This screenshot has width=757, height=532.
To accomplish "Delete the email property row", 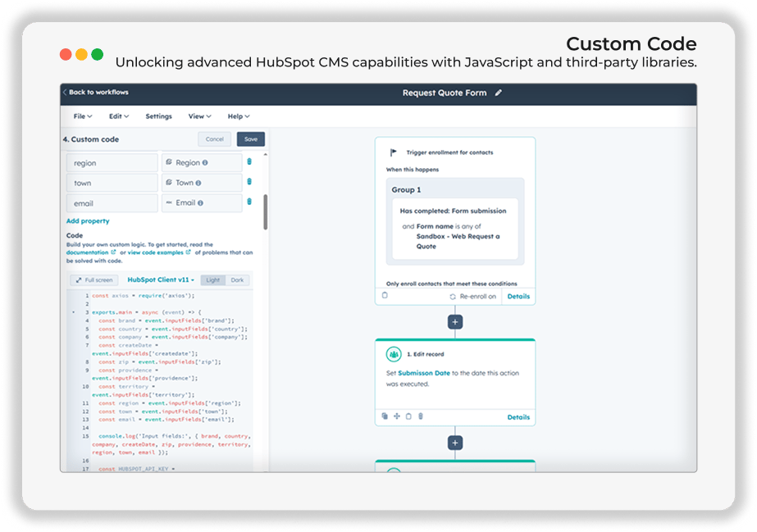I will [249, 202].
